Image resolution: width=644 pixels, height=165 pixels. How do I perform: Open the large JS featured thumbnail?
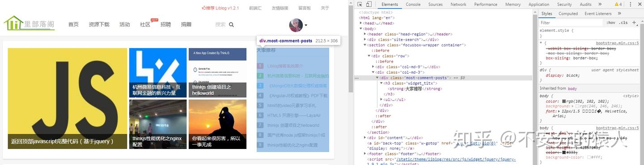click(x=68, y=99)
